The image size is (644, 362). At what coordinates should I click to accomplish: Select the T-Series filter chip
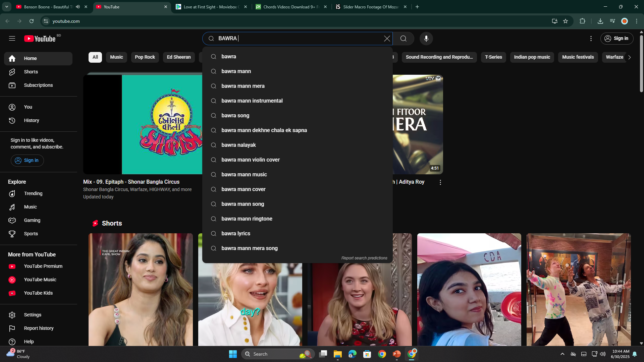pyautogui.click(x=493, y=57)
